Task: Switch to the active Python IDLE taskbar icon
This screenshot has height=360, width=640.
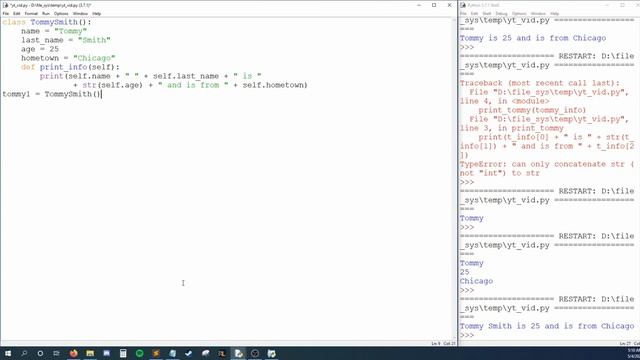Action: (239, 353)
